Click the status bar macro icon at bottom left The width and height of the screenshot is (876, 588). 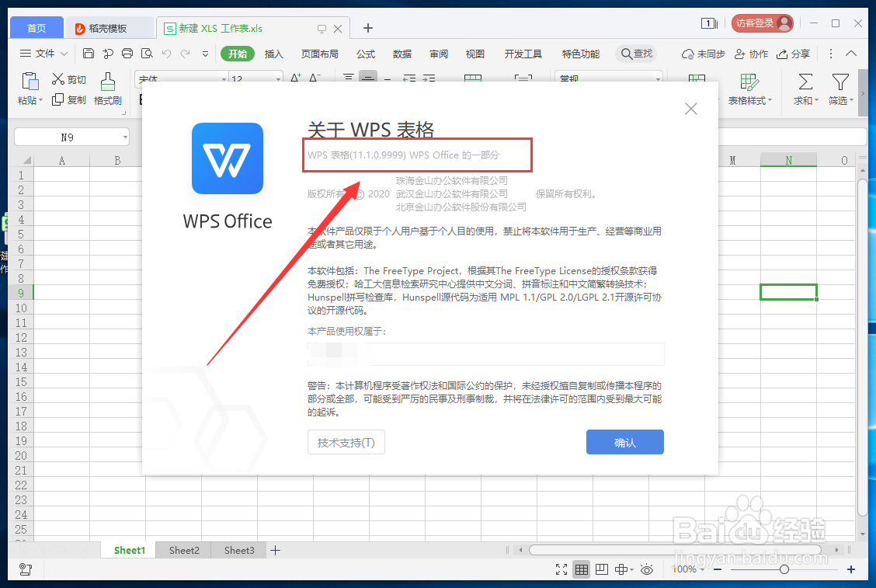(25, 569)
